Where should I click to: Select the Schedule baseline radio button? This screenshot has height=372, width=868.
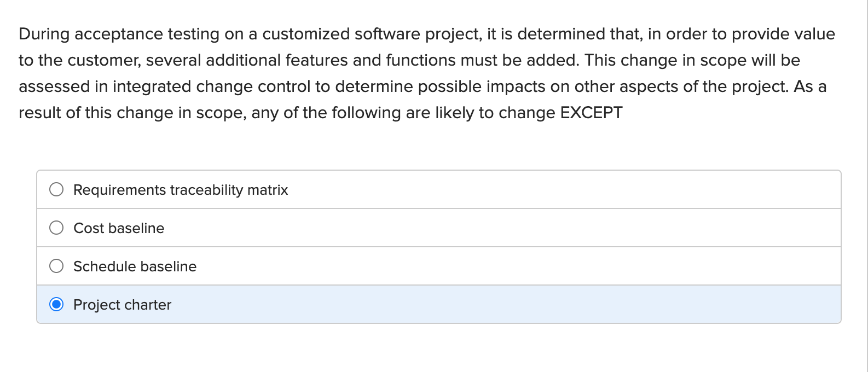point(56,266)
